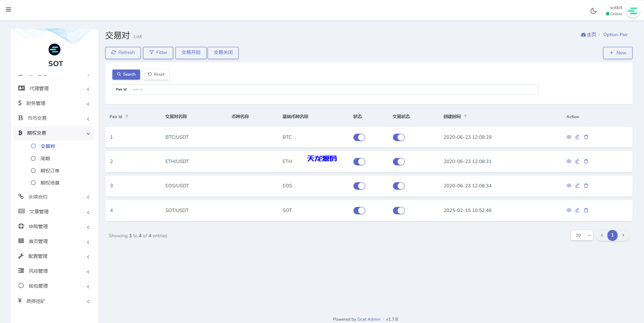644x323 pixels.
Task: View details of EOS/USDT row
Action: click(x=569, y=186)
